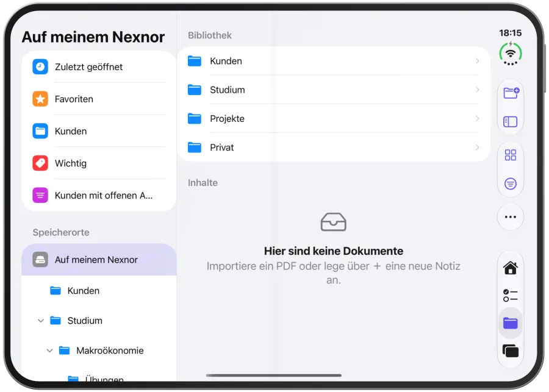Open the Studium row label in Bibliothek

point(228,90)
